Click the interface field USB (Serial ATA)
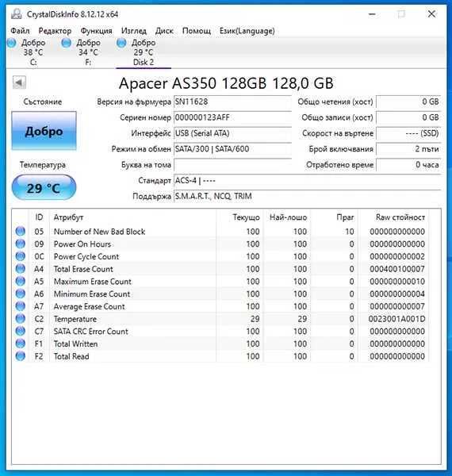The image size is (452, 476). point(232,133)
